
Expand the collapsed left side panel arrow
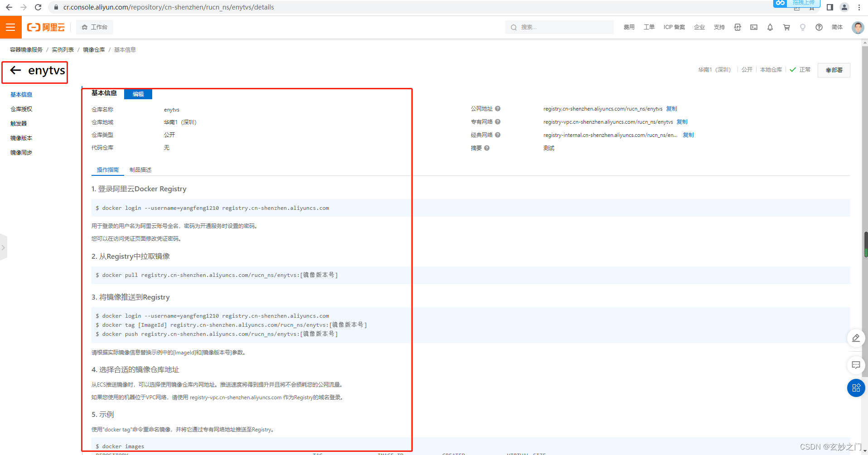3,247
